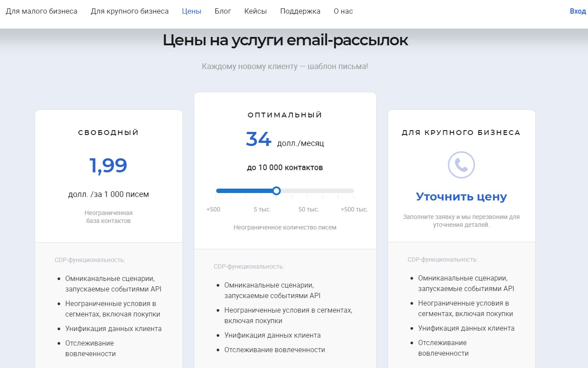
Task: Select the "Цены" navigation item
Action: 192,11
